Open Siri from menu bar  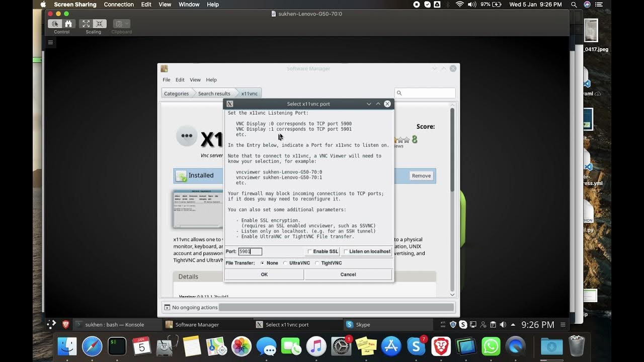(587, 5)
